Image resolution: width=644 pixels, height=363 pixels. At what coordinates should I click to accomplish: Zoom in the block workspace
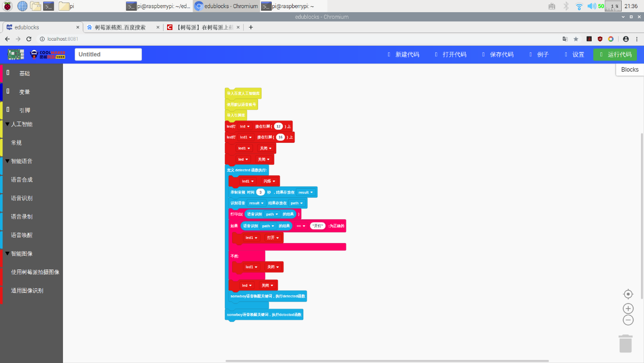628,309
